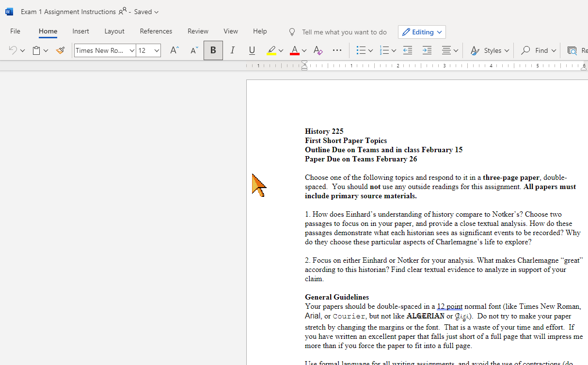588x365 pixels.
Task: Open more font options ellipsis
Action: coord(337,50)
